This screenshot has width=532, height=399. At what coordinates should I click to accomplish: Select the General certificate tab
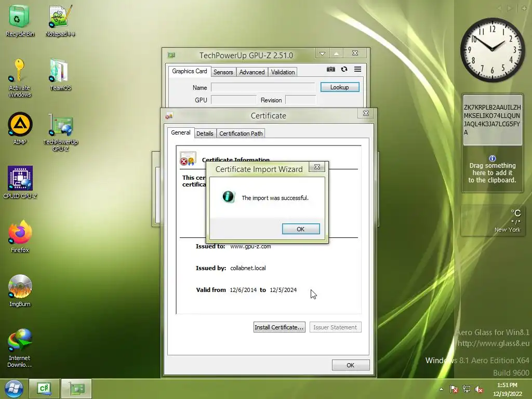[180, 132]
